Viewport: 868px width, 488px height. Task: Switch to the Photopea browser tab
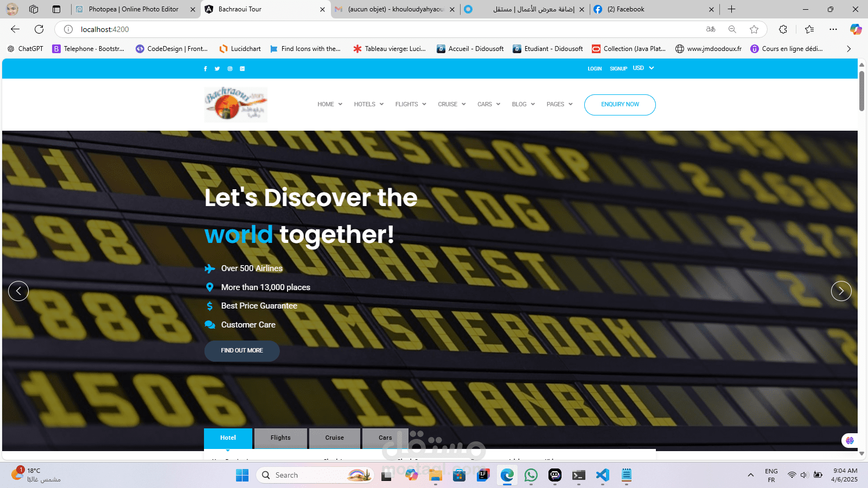pos(133,9)
